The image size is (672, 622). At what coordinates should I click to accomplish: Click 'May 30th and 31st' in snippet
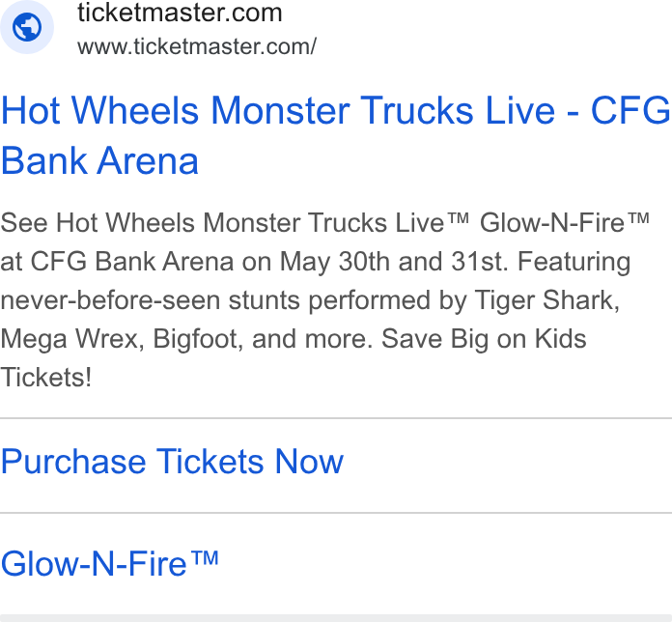[394, 262]
